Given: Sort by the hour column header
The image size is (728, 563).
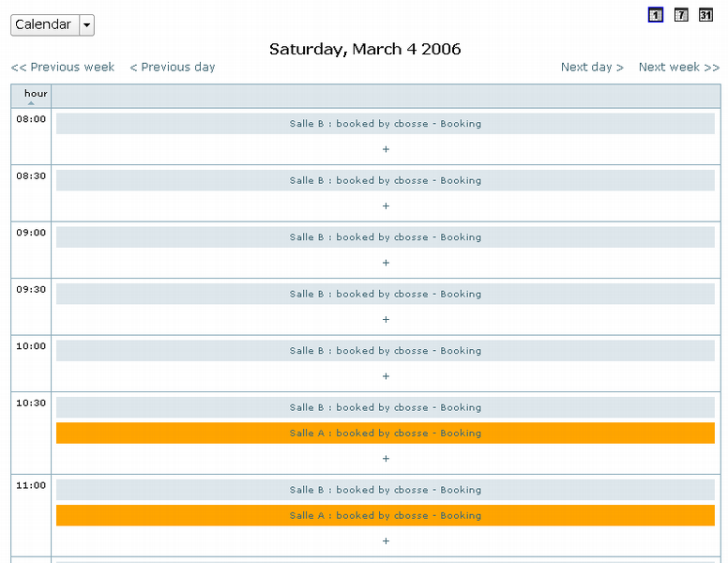Looking at the screenshot, I should tap(36, 94).
